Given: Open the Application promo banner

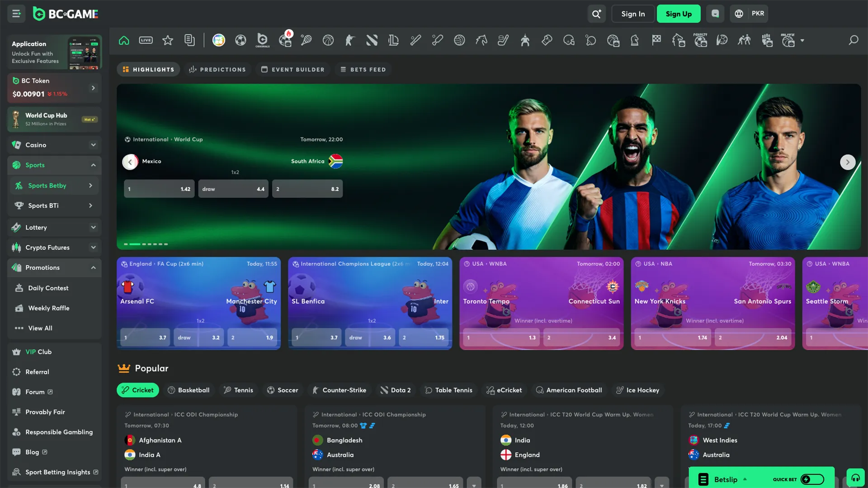Looking at the screenshot, I should [x=54, y=52].
